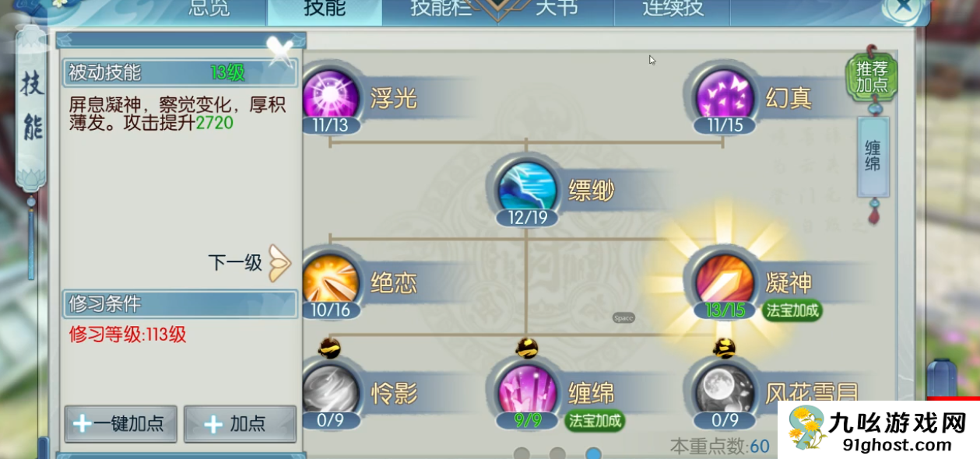
Task: Select the 绝恋 orange skill icon
Action: point(332,280)
